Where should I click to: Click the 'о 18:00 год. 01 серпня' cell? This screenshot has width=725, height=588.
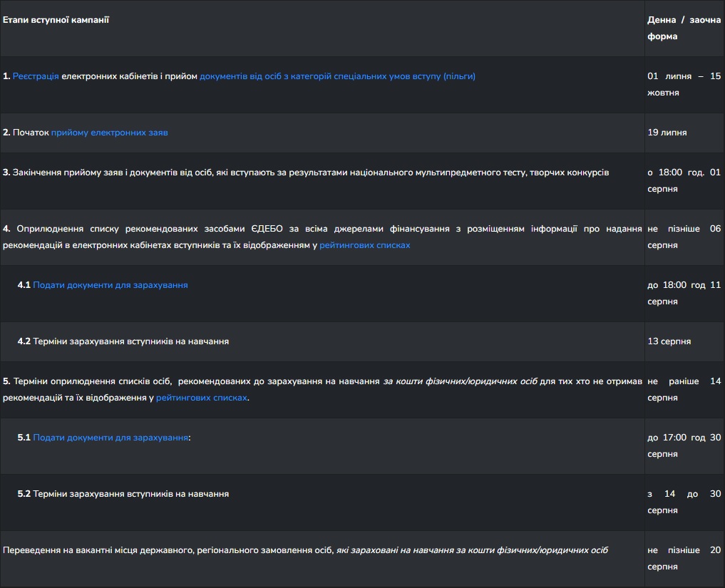pyautogui.click(x=684, y=181)
